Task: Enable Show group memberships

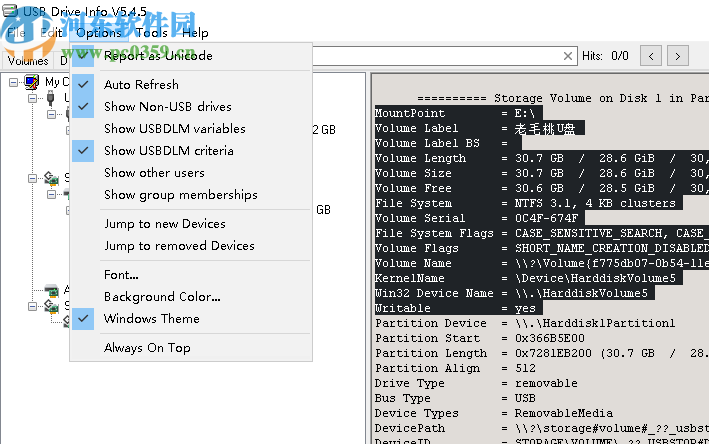Action: (x=192, y=195)
